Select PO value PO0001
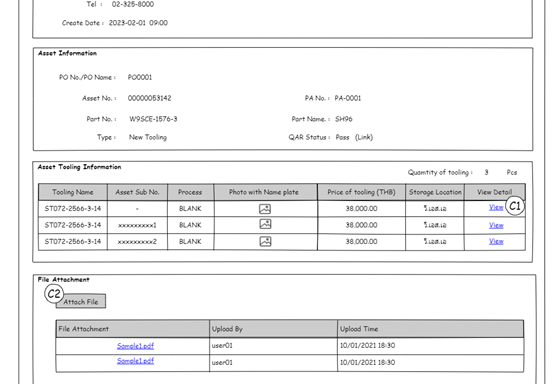Screen dimensions: 556x384 coord(140,77)
